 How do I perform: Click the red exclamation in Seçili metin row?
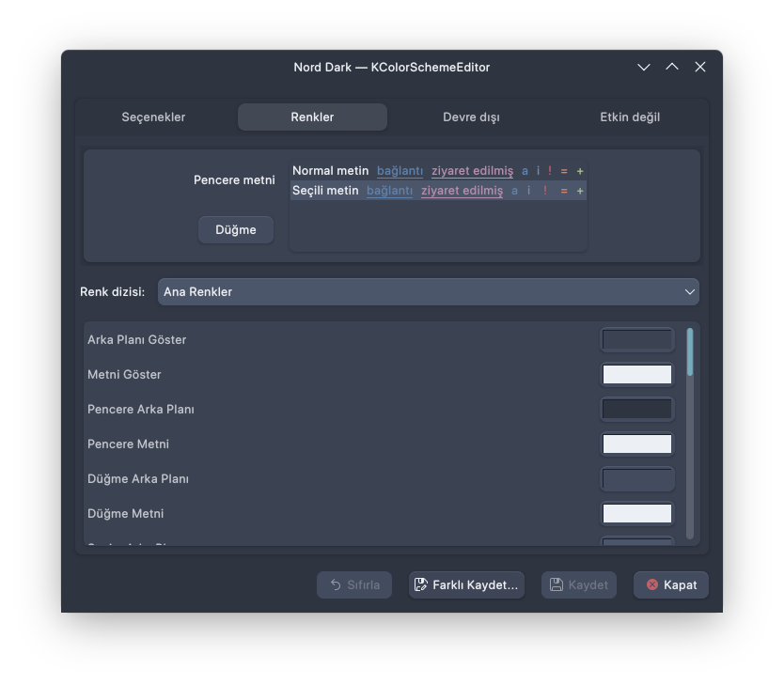point(545,190)
